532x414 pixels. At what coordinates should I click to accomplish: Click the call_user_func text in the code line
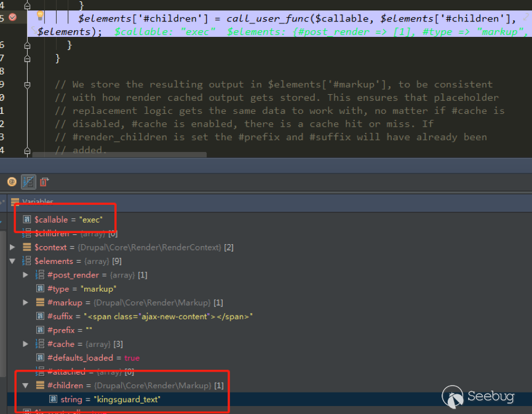pyautogui.click(x=268, y=18)
